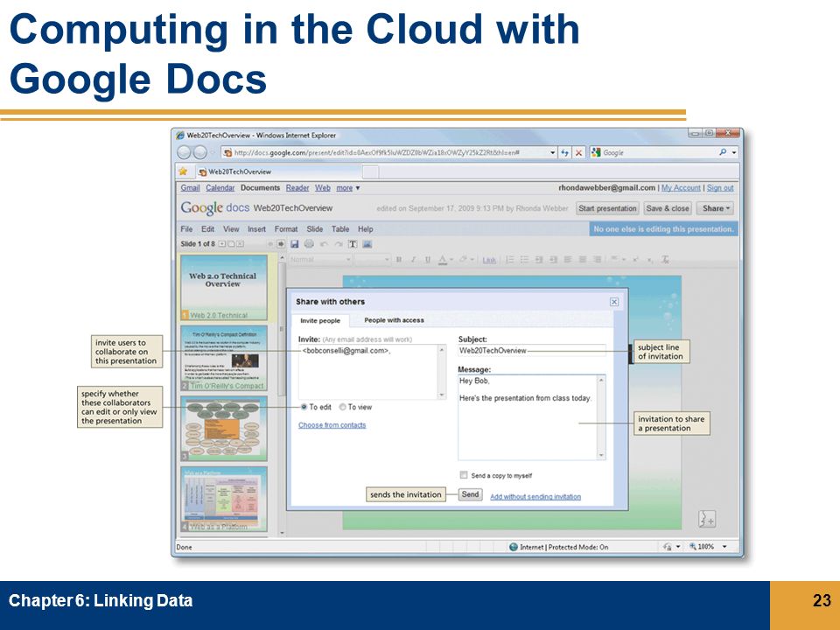Click the Subject input field
The image size is (840, 630).
(x=532, y=350)
